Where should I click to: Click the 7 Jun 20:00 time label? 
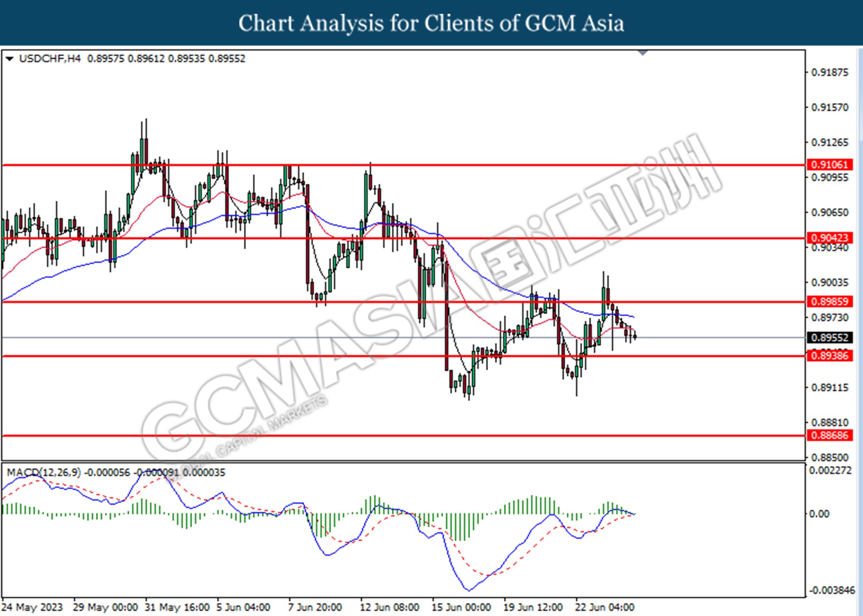(x=315, y=607)
